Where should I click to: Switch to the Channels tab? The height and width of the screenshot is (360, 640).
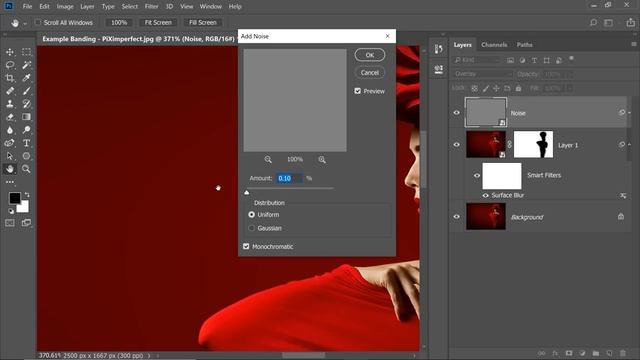pyautogui.click(x=494, y=45)
